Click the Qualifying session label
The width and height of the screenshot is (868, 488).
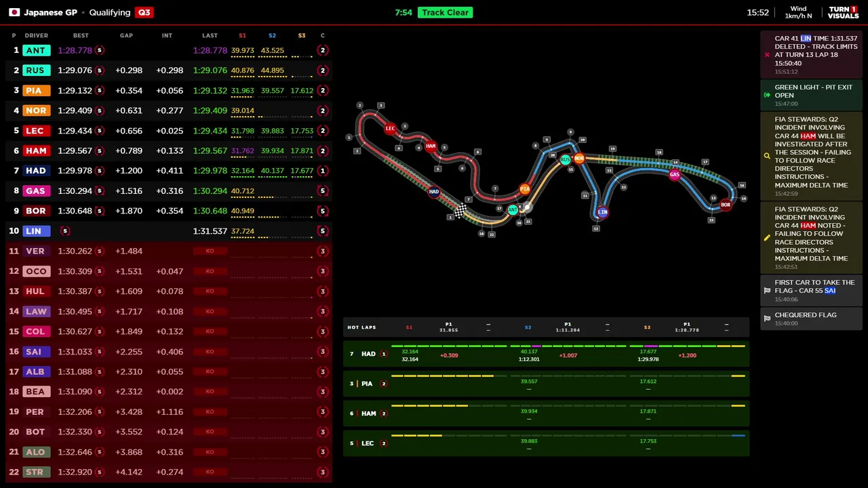[x=109, y=12]
